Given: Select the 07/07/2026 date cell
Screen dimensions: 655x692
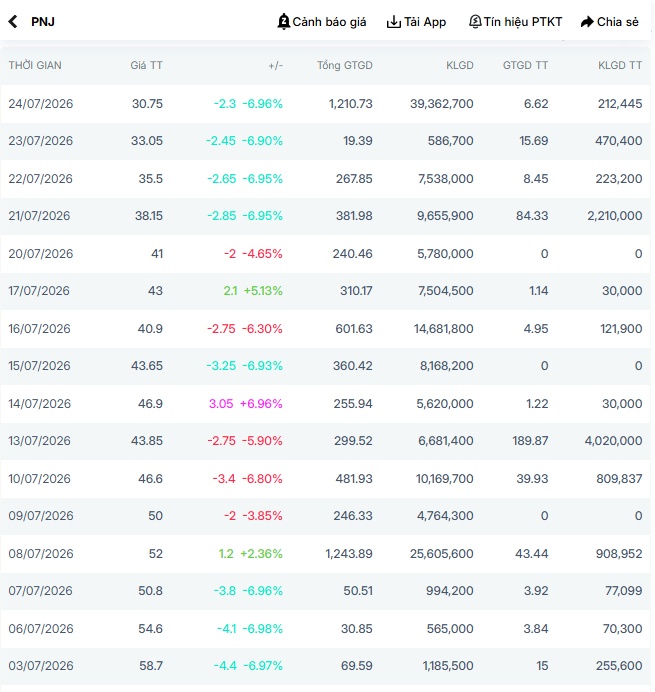Looking at the screenshot, I should point(41,591).
